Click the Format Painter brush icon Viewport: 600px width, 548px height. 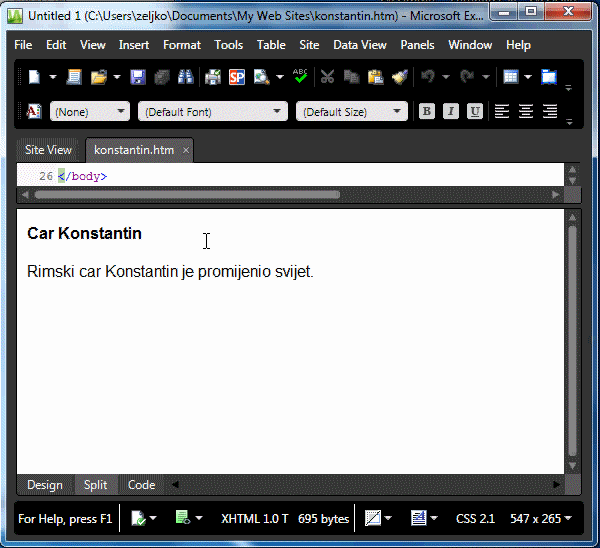400,77
